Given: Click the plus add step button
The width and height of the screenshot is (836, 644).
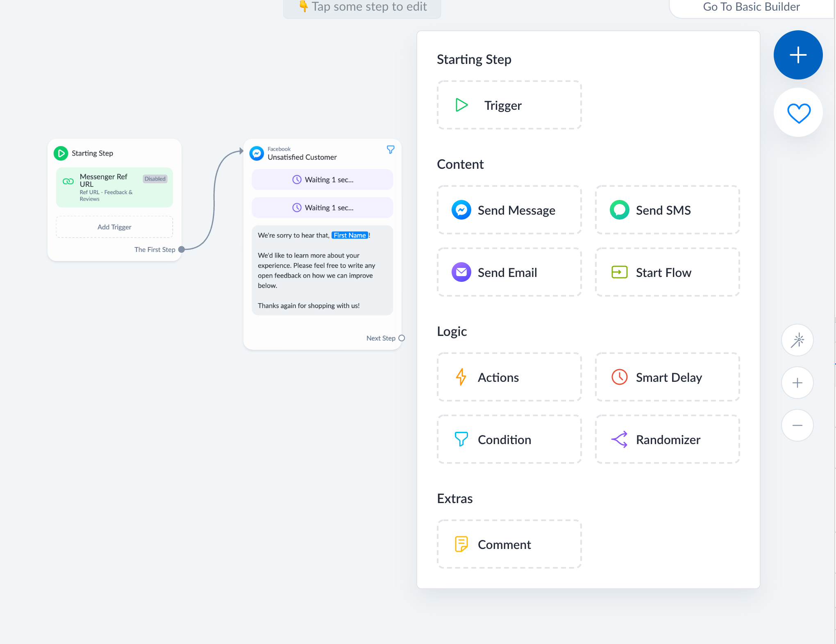Looking at the screenshot, I should pos(798,55).
